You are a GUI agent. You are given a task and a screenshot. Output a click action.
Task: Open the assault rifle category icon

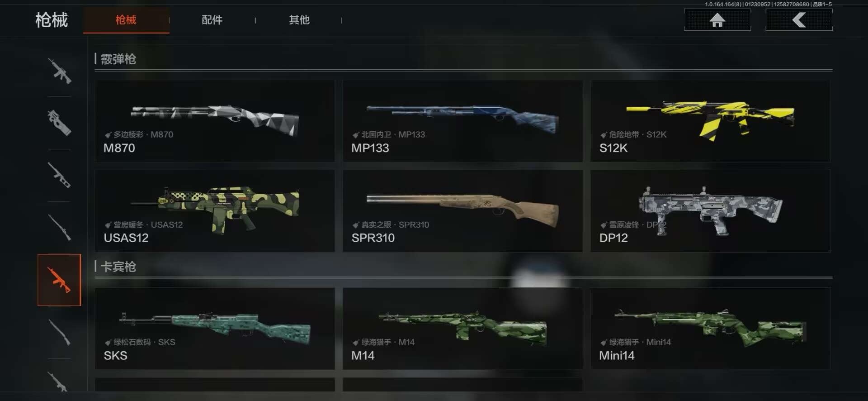(x=59, y=71)
